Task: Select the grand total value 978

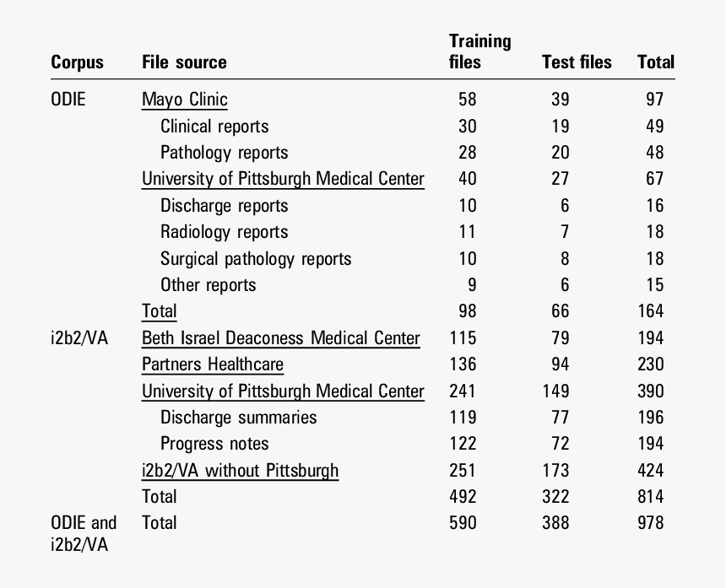Action: click(x=650, y=523)
